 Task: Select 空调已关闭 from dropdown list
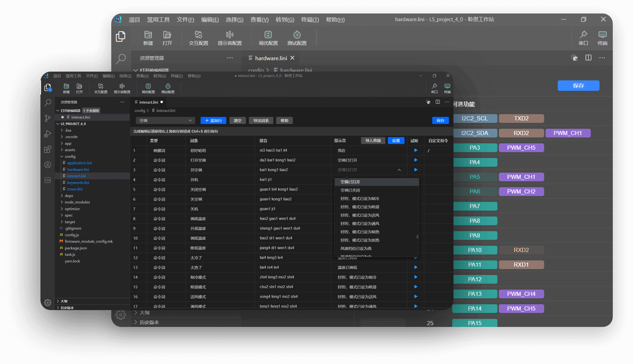coord(376,190)
